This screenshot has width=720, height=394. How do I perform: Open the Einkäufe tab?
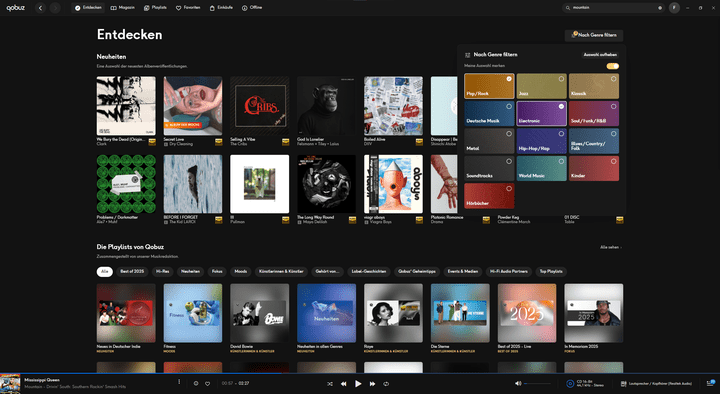[221, 8]
